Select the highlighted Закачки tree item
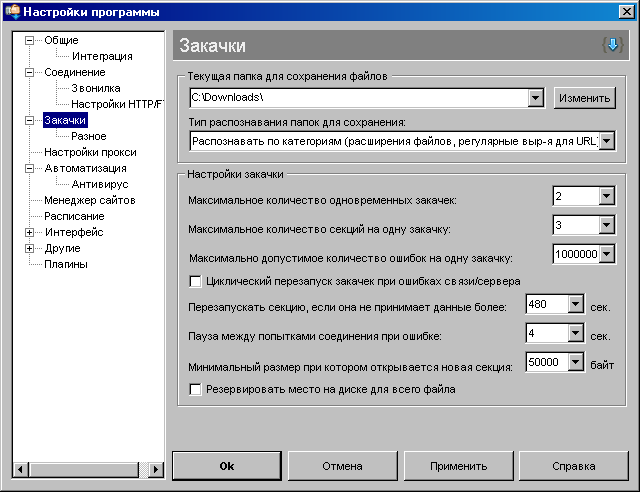The image size is (640, 492). point(65,120)
